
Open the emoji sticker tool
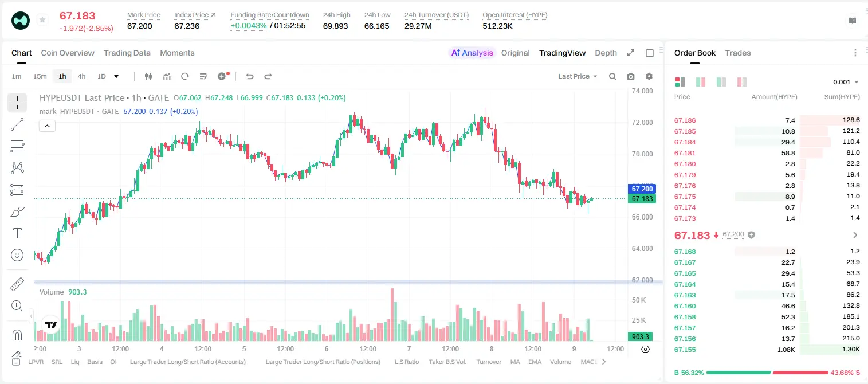pyautogui.click(x=17, y=255)
